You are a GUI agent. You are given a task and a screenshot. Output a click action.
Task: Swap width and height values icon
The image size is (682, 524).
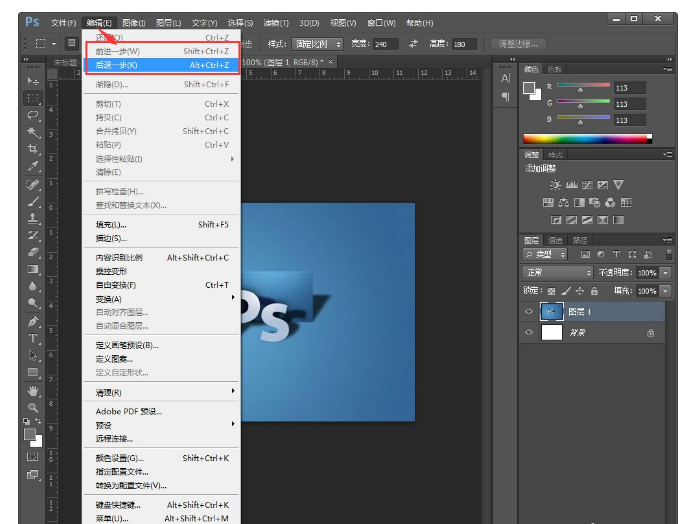coord(413,44)
